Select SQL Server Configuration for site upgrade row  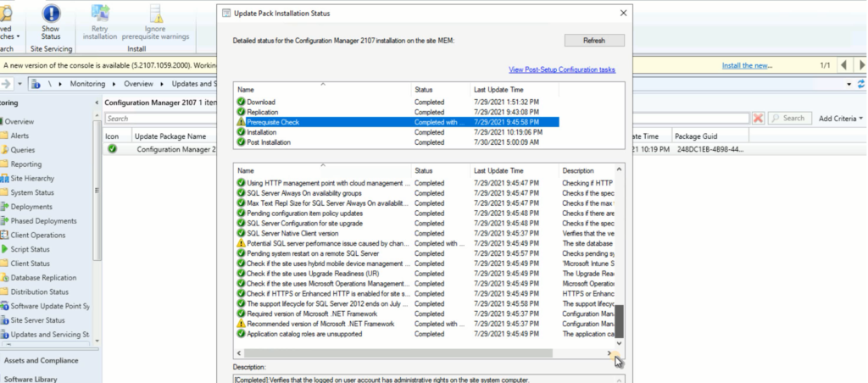(426, 223)
